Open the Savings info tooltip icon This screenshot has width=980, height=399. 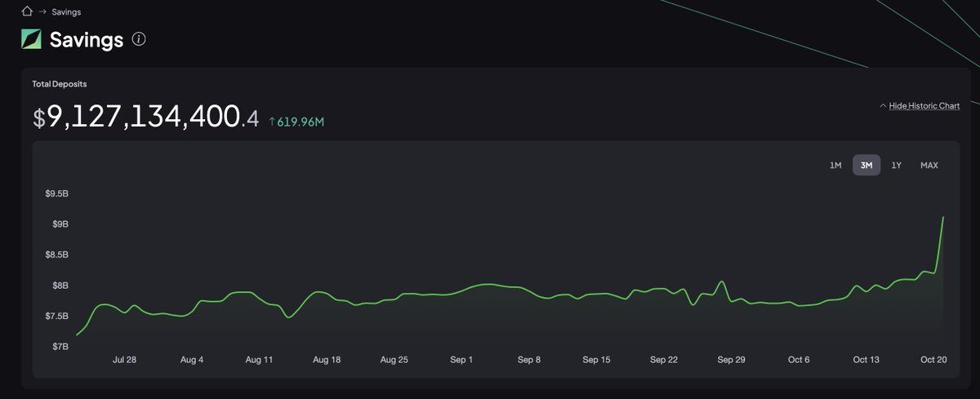[x=139, y=39]
